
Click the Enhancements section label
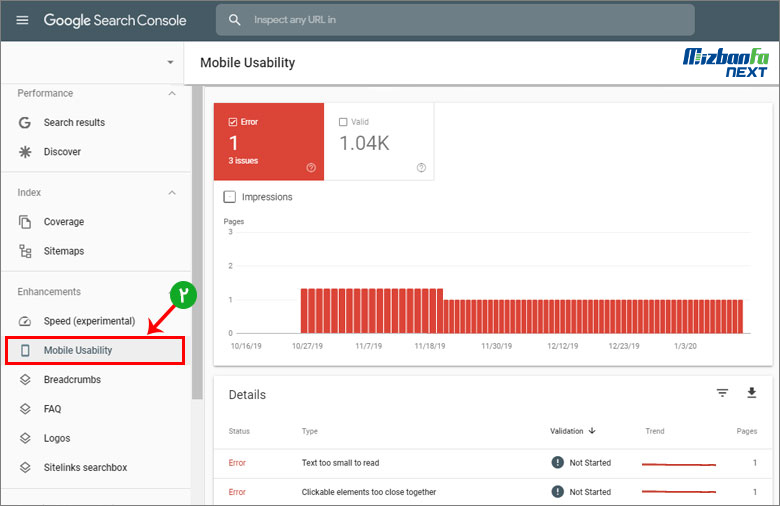pyautogui.click(x=49, y=292)
